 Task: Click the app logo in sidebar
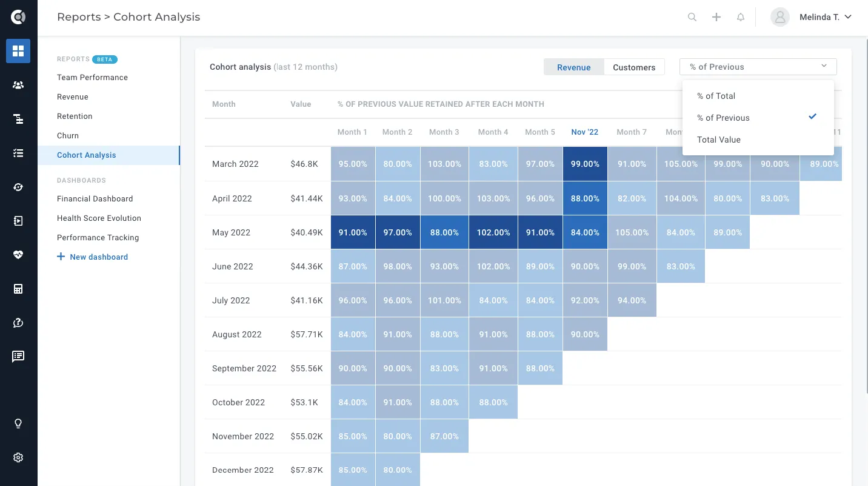18,17
